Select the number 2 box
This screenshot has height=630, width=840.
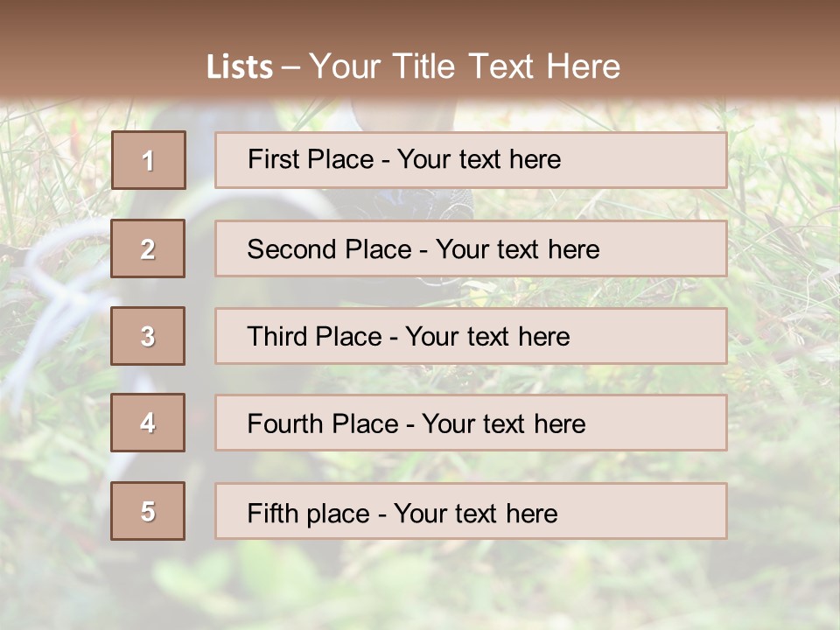click(x=148, y=248)
